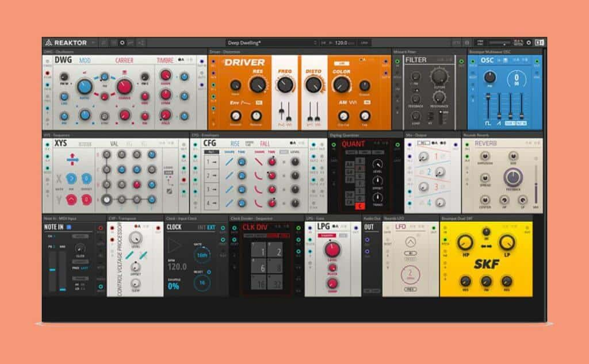This screenshot has height=364, width=589.
Task: Click the Reverb FEEDBACK purple knob
Action: (512, 178)
